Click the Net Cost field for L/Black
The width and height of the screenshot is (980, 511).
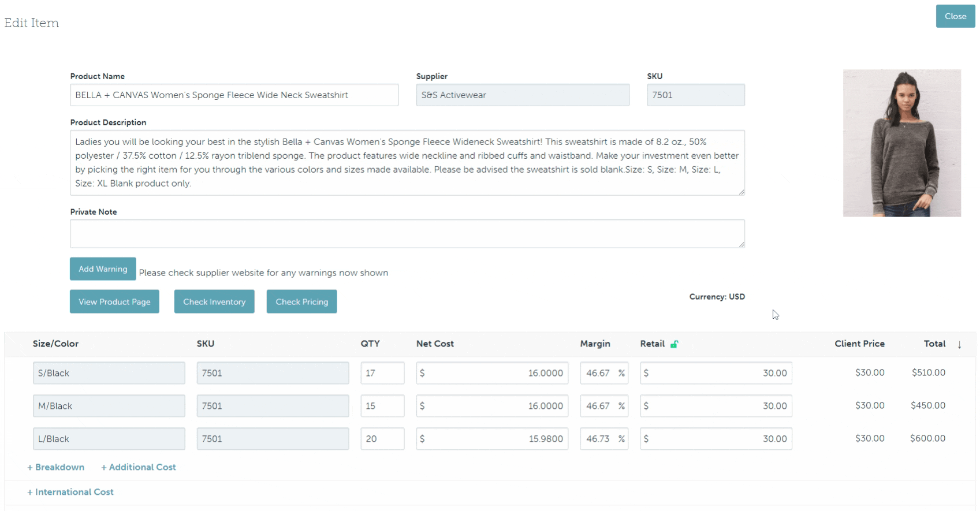tap(492, 439)
